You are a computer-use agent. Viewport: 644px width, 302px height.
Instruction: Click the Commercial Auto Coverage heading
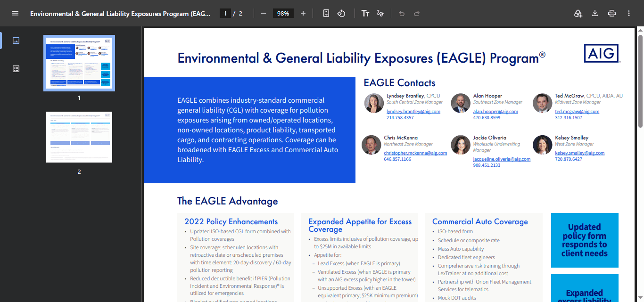tap(480, 221)
